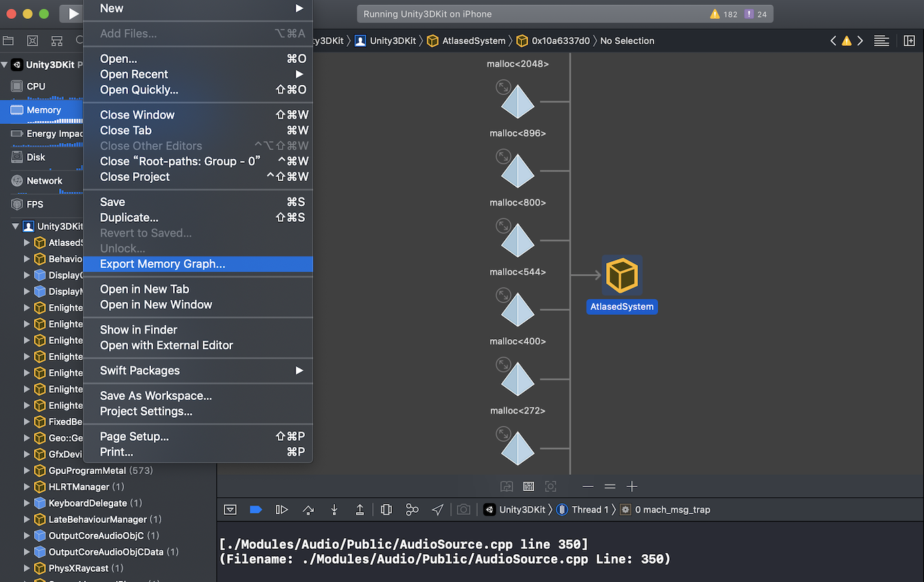Viewport: 924px width, 582px height.
Task: Choose Open Quickly… menu item
Action: click(x=198, y=90)
